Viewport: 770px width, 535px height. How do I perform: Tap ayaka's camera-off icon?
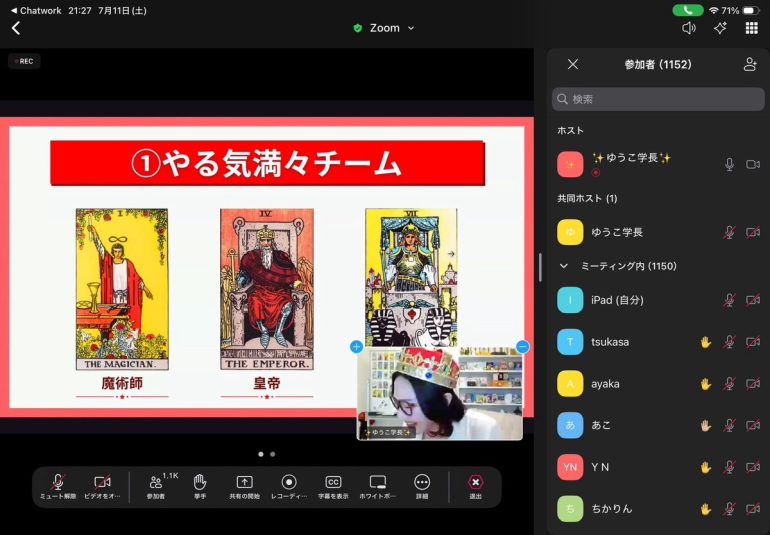click(x=753, y=384)
